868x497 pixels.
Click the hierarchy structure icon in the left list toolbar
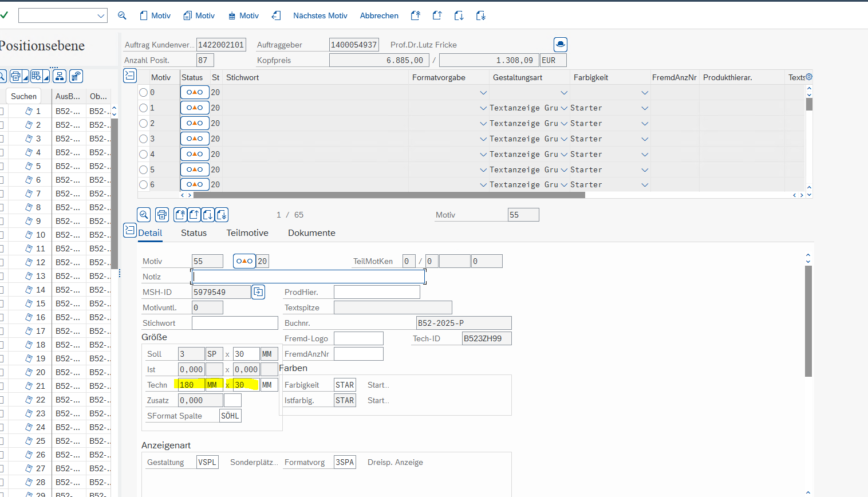pos(60,76)
